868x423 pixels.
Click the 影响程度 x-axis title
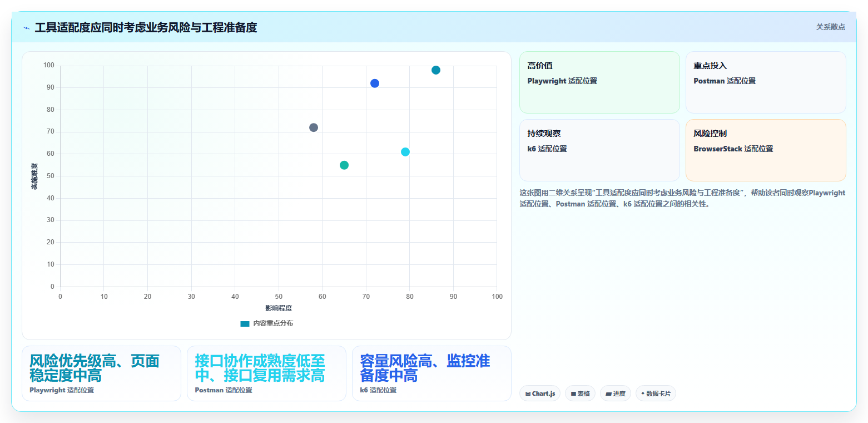coord(279,308)
